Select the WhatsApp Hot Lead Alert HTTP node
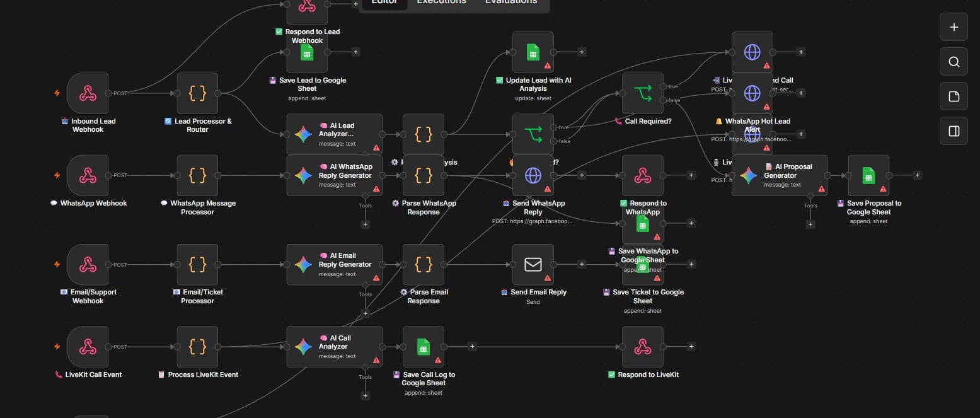This screenshot has height=418, width=980. 752,93
